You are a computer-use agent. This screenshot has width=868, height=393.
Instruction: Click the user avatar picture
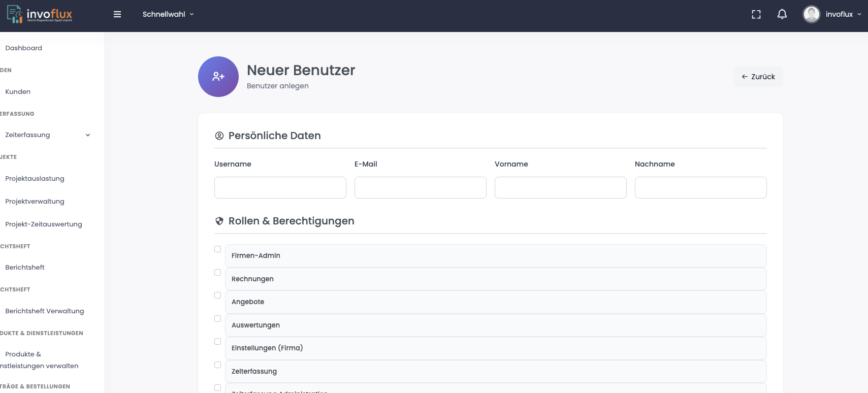(811, 14)
